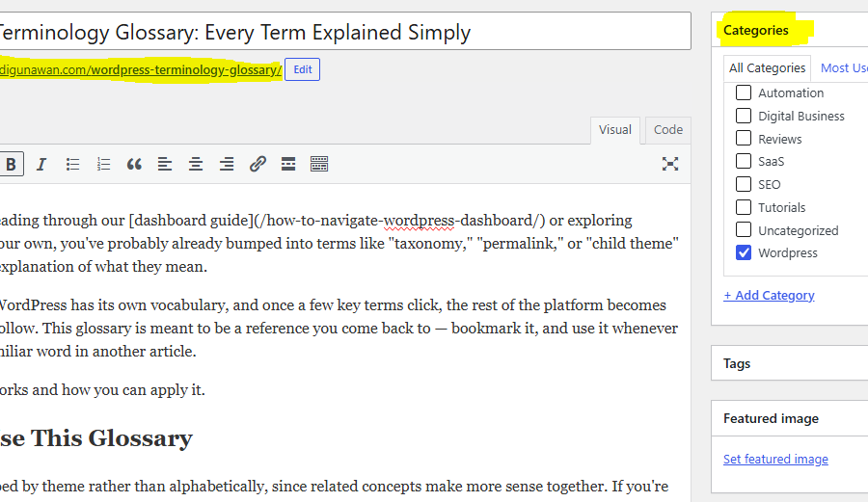Open the wordpress-terminology-glossary permalink
Viewport: 868px width, 502px height.
pyautogui.click(x=140, y=70)
